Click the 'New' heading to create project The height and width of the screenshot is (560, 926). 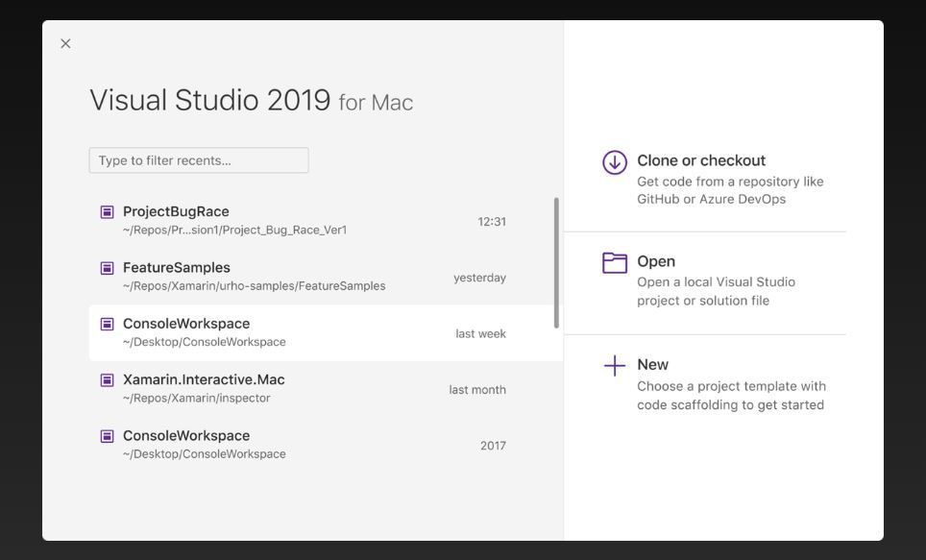click(652, 365)
